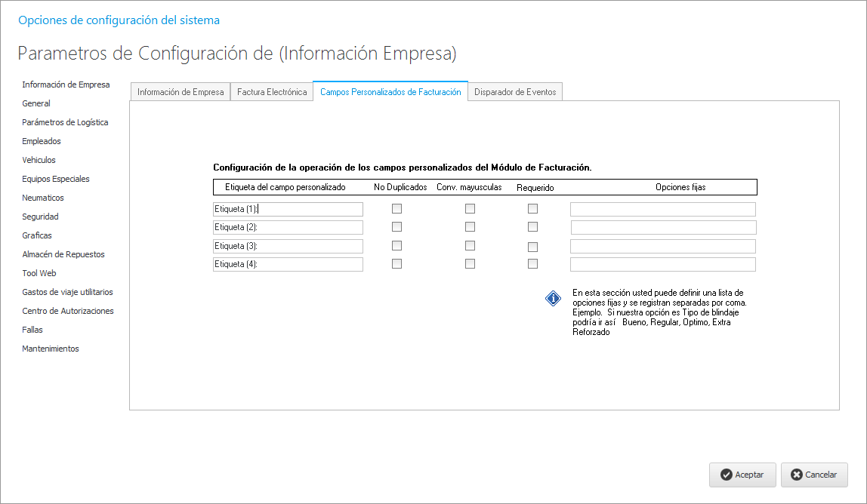The image size is (867, 504).
Task: Focus the Opciones fijas field for Etiqueta (2)
Action: click(x=663, y=228)
